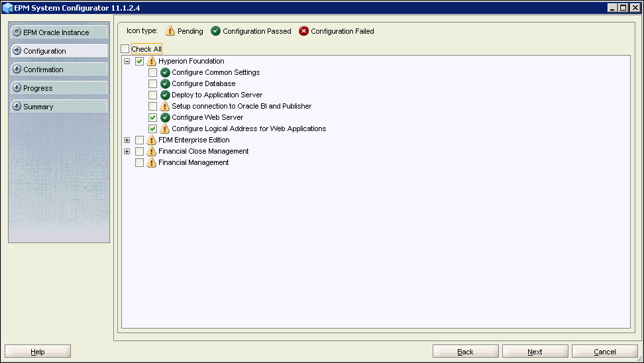Select the Hyperion Foundation label
This screenshot has height=363, width=644.
(191, 61)
